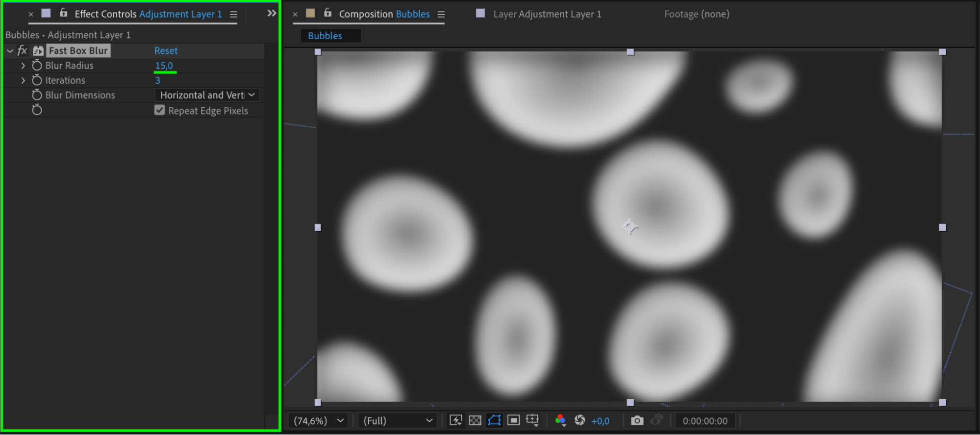Toggle the Repeat Edge Pixels stopwatch

(x=37, y=110)
